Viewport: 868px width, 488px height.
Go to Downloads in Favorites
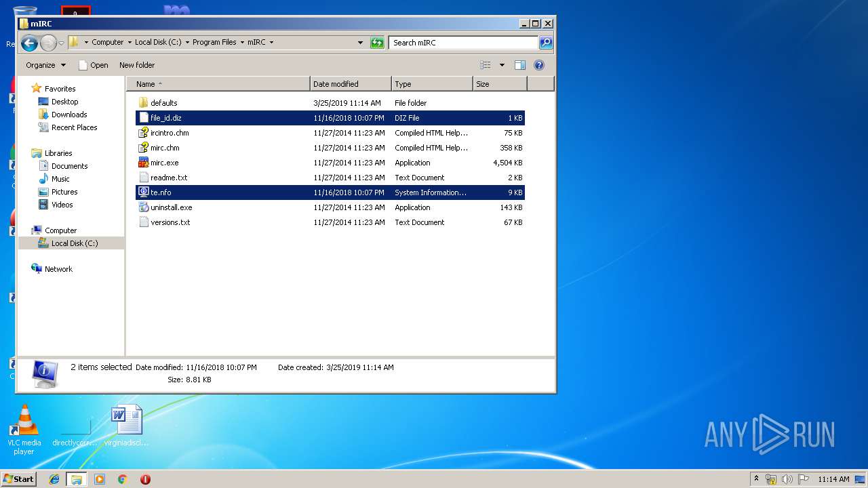tap(69, 115)
